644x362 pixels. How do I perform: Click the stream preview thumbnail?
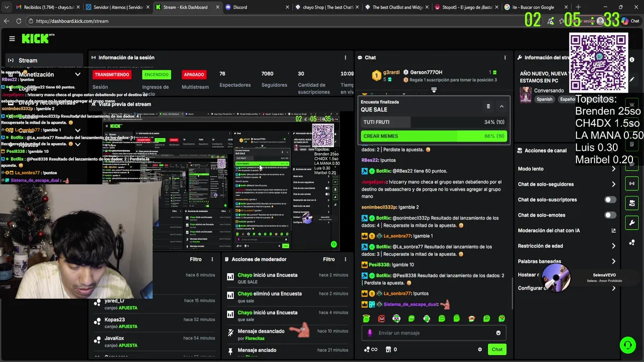pyautogui.click(x=220, y=181)
